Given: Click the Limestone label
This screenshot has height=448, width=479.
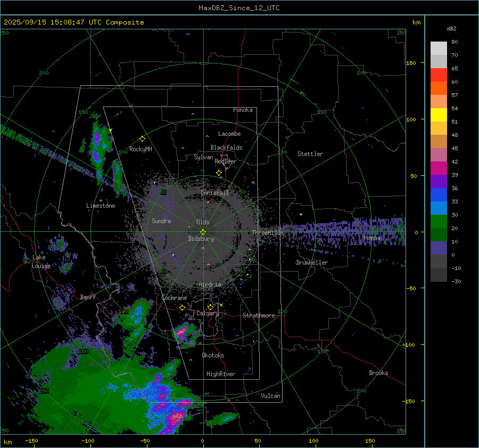Looking at the screenshot, I should 101,206.
